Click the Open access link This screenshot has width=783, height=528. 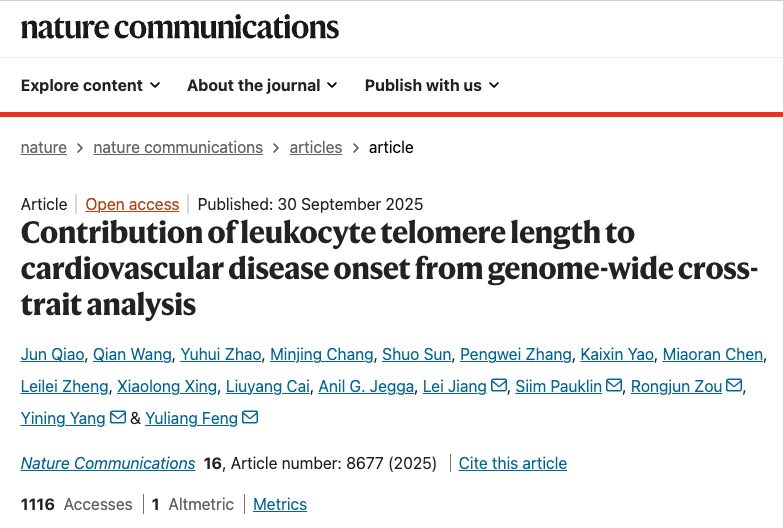(x=132, y=205)
